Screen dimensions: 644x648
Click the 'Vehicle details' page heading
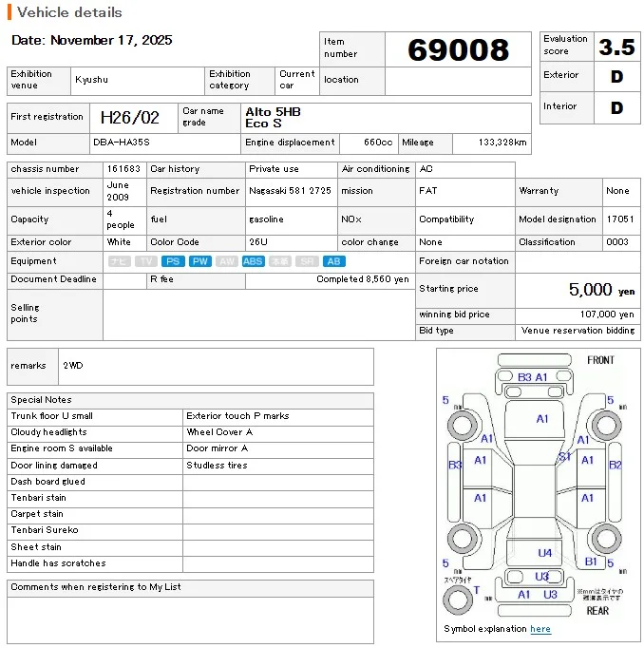point(69,12)
